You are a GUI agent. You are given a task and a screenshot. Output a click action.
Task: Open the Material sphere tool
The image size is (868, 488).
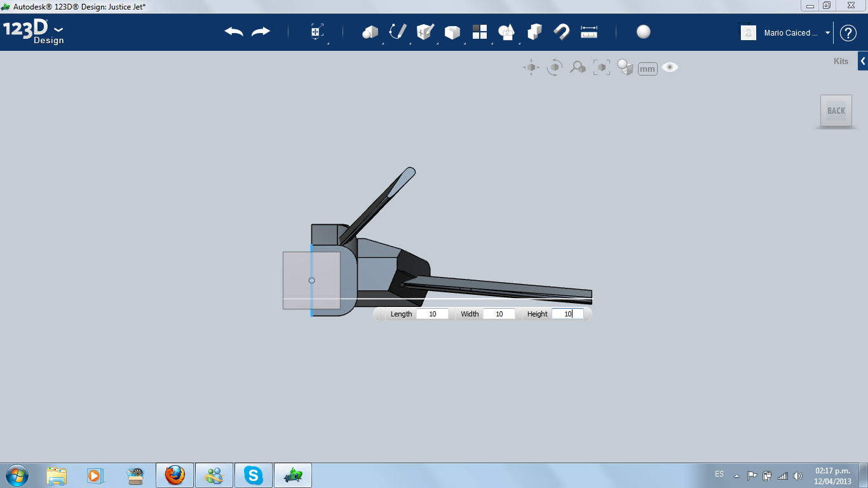[644, 32]
